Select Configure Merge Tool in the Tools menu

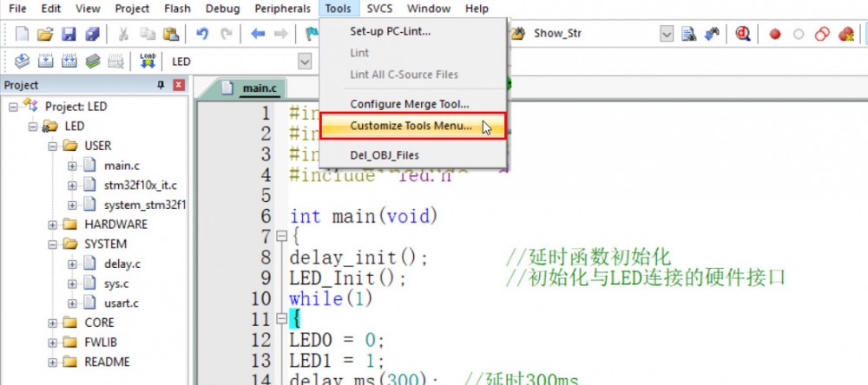[413, 104]
